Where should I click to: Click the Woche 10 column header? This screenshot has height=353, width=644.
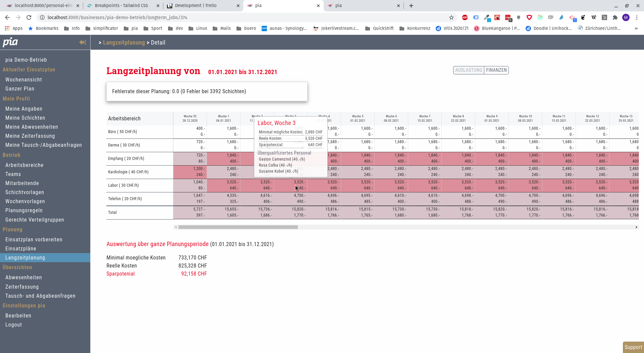coord(525,118)
